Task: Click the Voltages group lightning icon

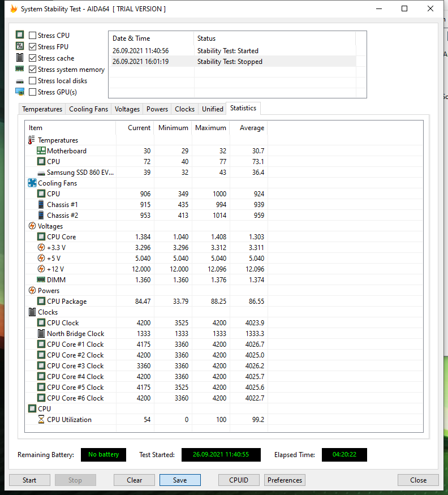Action: 32,226
